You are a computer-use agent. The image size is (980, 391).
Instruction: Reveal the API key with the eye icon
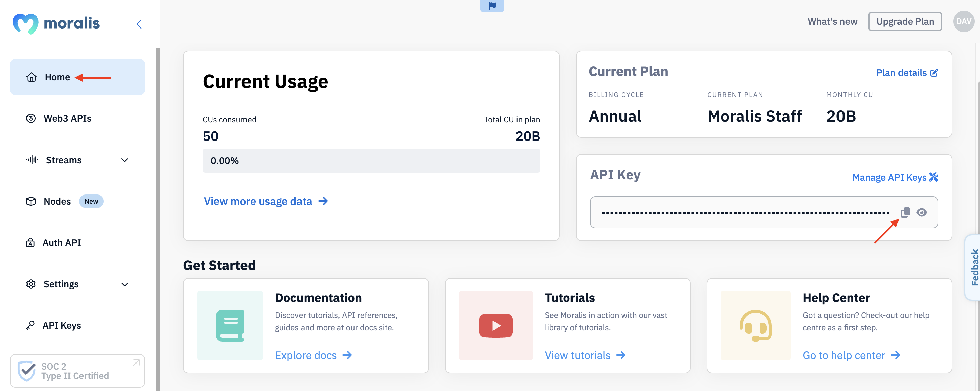click(x=921, y=212)
